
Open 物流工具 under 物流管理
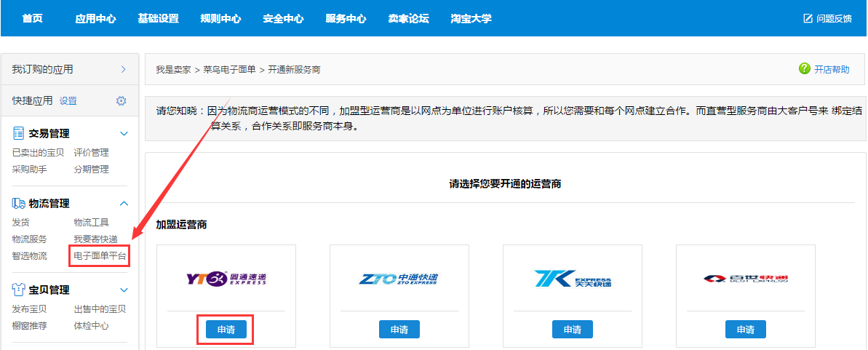tap(92, 222)
